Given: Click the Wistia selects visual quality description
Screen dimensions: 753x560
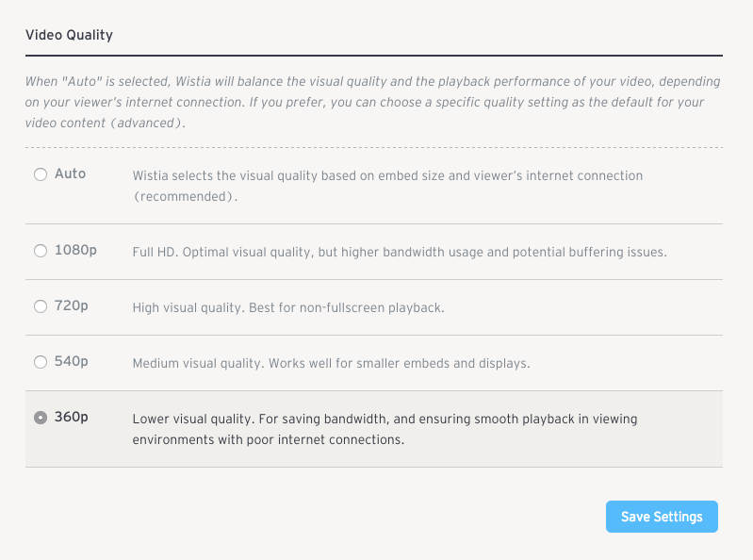Looking at the screenshot, I should [387, 186].
